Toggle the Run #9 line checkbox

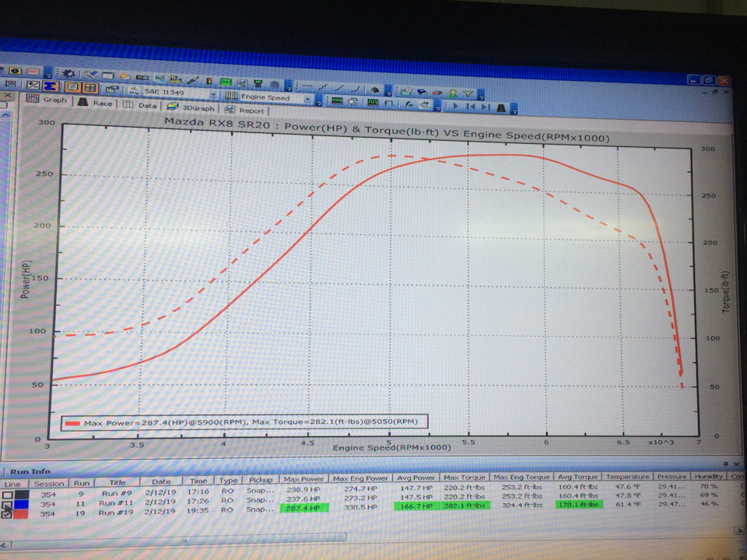pyautogui.click(x=7, y=495)
